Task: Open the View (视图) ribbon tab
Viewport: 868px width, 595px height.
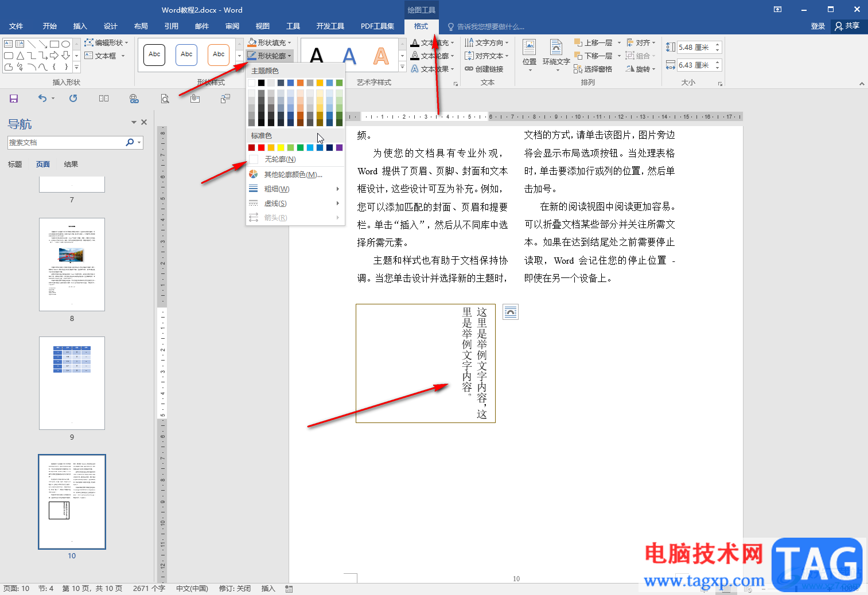Action: (x=263, y=26)
